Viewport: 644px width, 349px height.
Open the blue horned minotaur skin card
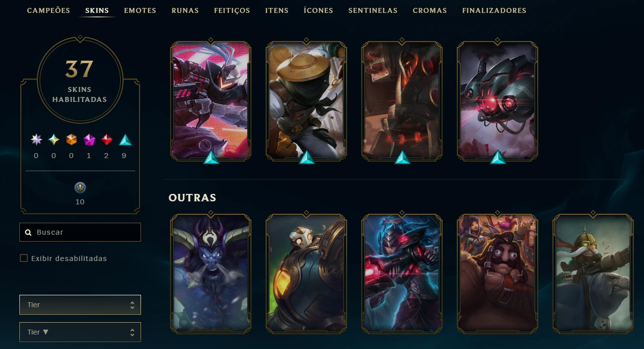(x=211, y=273)
